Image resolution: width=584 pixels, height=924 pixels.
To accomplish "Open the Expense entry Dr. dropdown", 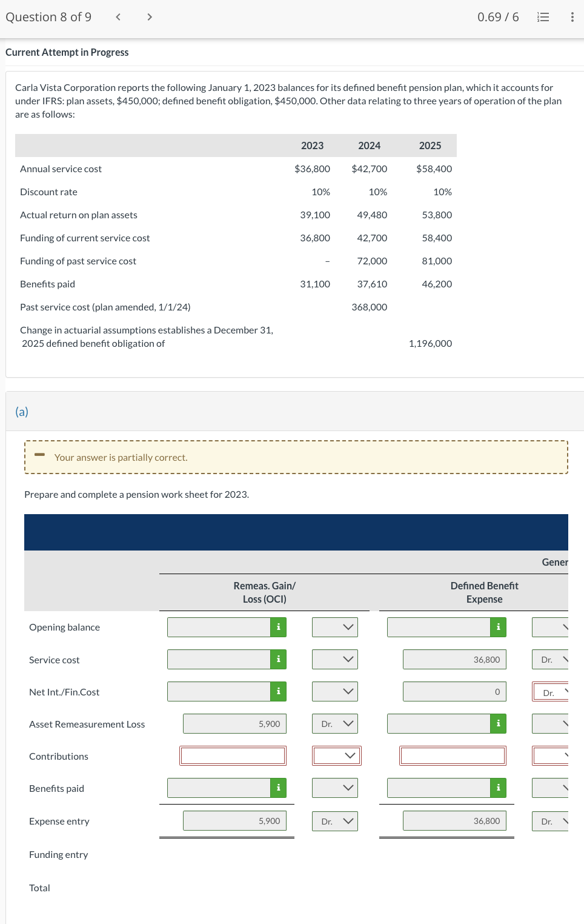I will tap(334, 821).
